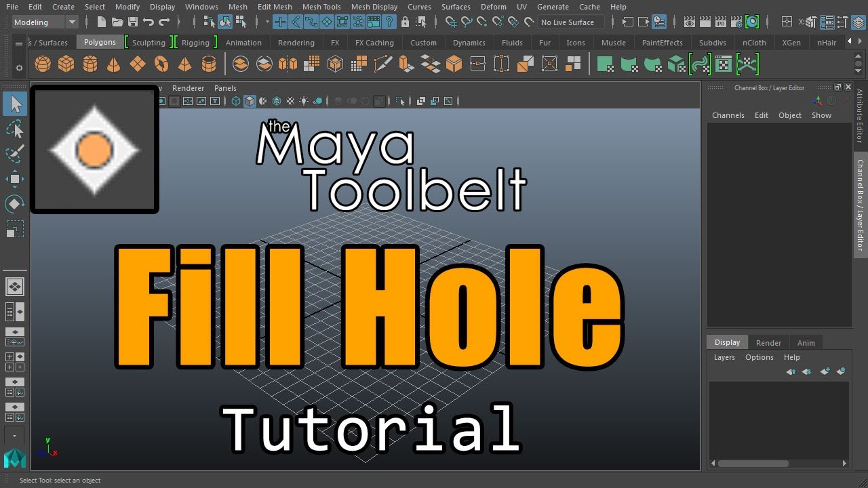Toggle select by hierarchy mode

click(x=210, y=22)
